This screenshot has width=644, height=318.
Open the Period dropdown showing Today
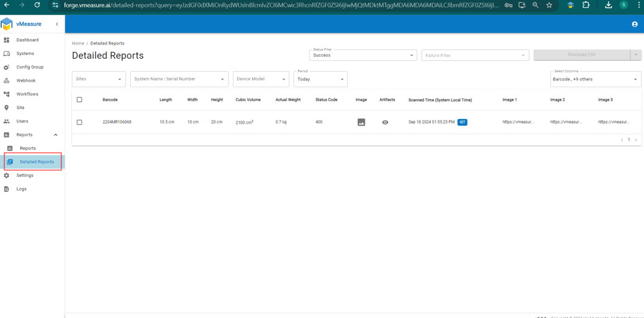coord(321,79)
